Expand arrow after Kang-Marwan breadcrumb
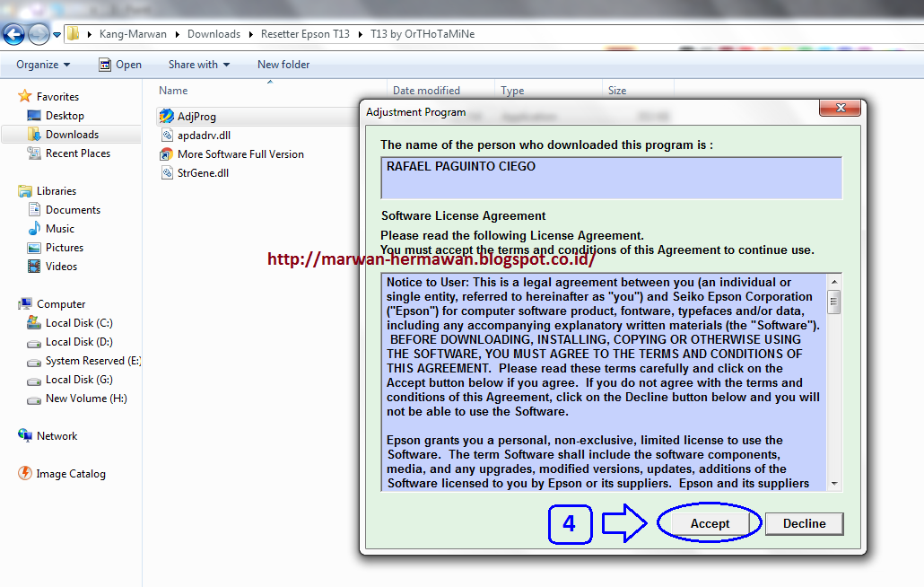This screenshot has width=924, height=587. click(178, 35)
